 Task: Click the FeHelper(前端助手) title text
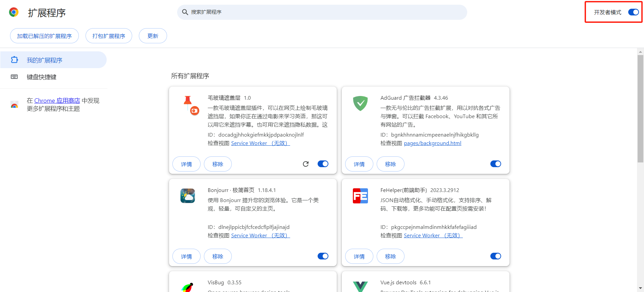(x=404, y=190)
